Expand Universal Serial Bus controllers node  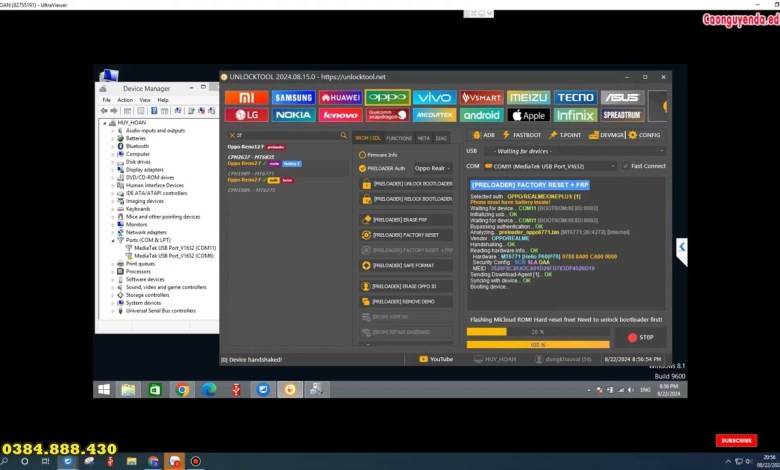[x=113, y=311]
